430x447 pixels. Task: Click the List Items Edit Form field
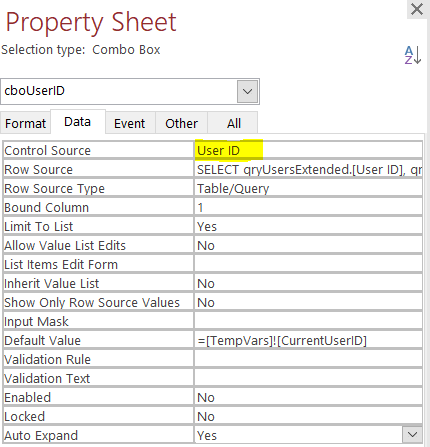point(308,264)
